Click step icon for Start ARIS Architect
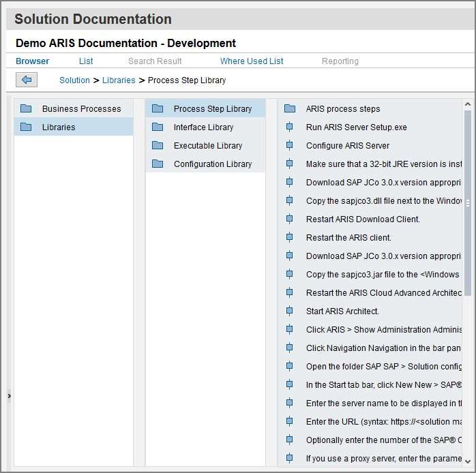This screenshot has height=473, width=476. point(290,311)
